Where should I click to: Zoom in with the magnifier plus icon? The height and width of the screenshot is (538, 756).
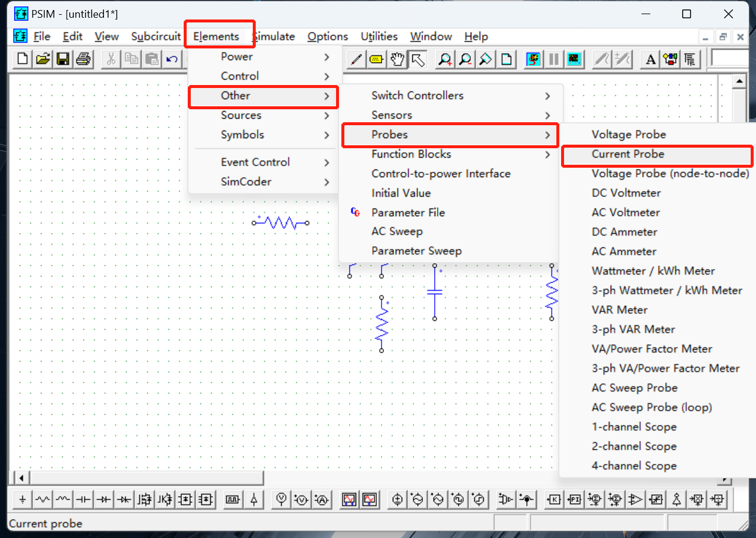445,59
